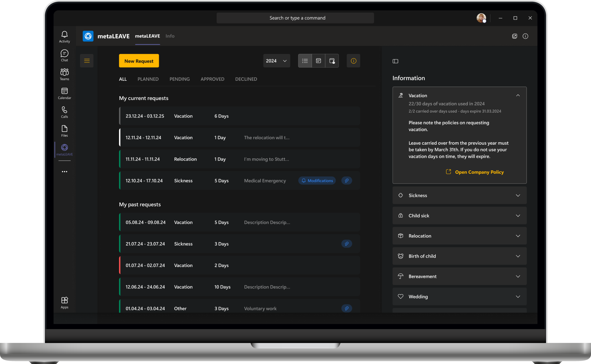Select the PENDING tab
Image resolution: width=591 pixels, height=364 pixels.
[180, 79]
